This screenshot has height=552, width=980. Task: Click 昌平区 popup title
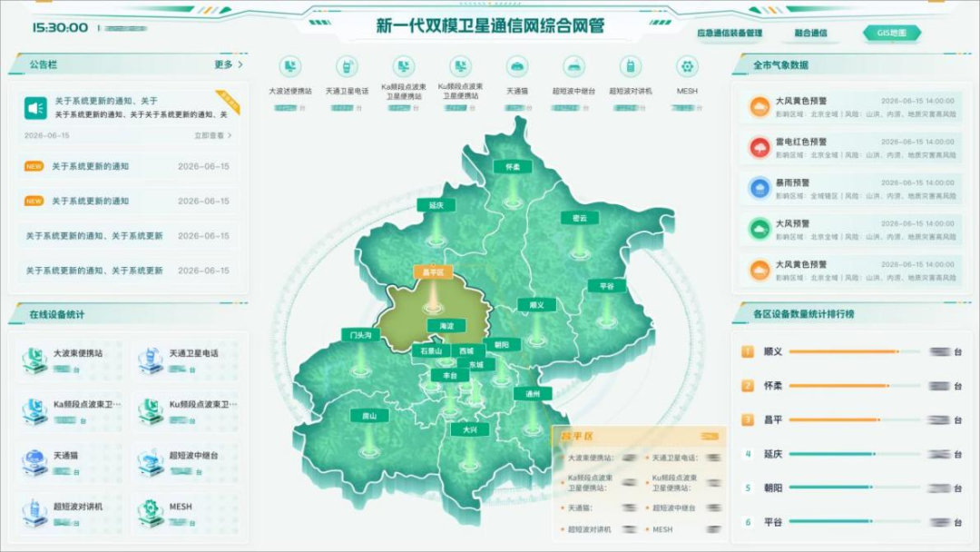(x=576, y=436)
